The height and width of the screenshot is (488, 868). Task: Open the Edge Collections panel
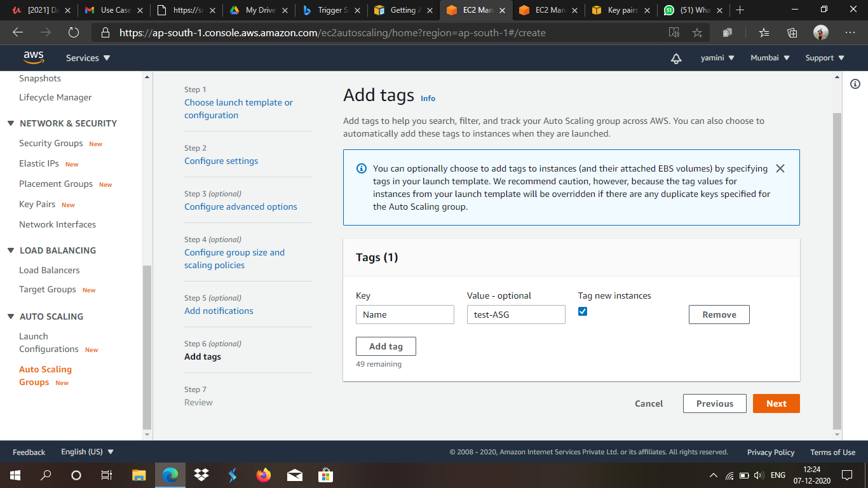coord(792,32)
